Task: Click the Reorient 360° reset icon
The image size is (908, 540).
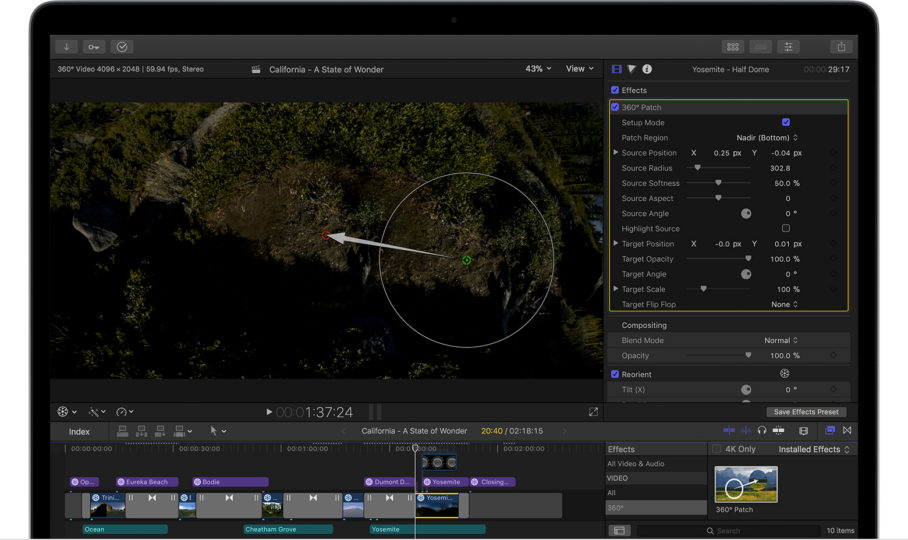Action: 785,374
